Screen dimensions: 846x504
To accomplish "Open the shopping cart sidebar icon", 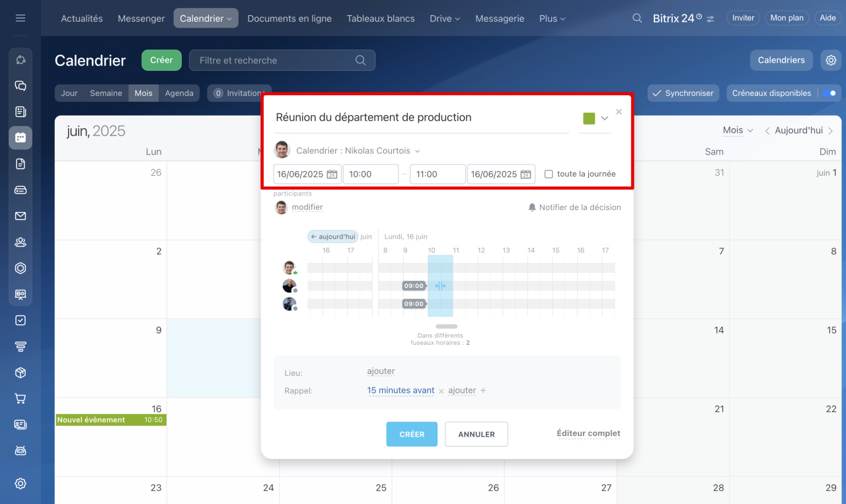I will coord(20,398).
